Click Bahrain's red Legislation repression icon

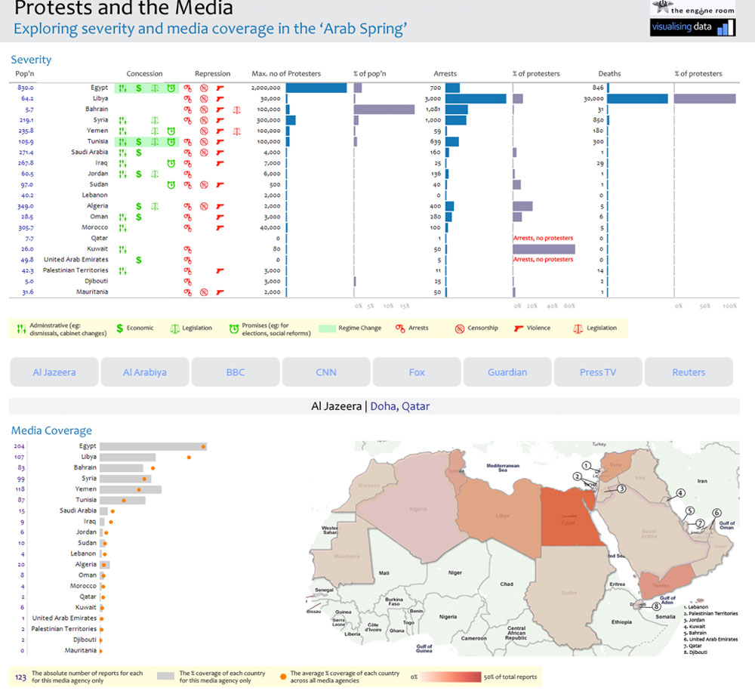(237, 109)
